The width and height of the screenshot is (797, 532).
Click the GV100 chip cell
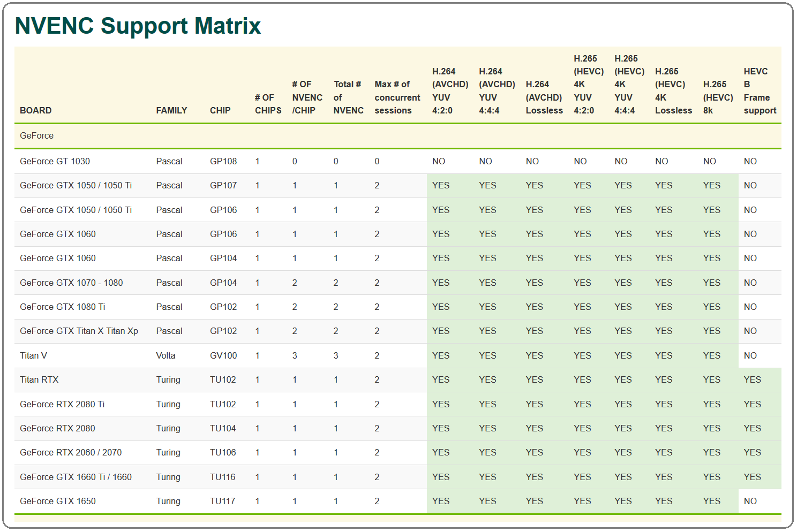[223, 355]
